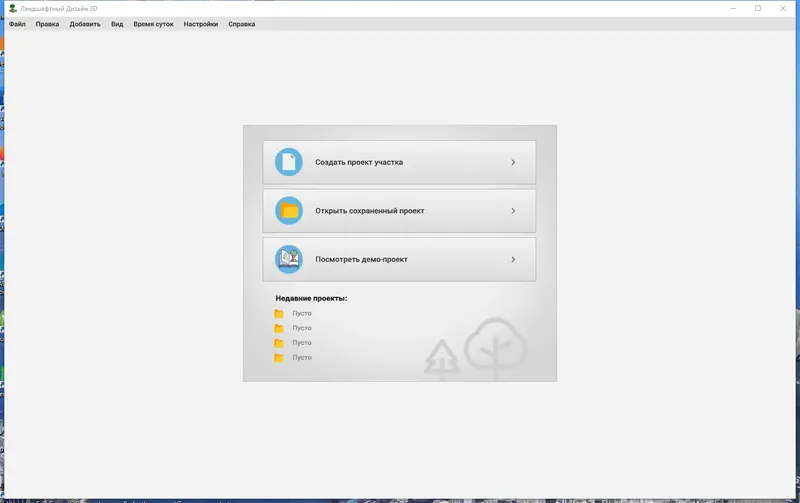Click the chevron arrow on Посмотреть демо-проект

click(x=513, y=259)
